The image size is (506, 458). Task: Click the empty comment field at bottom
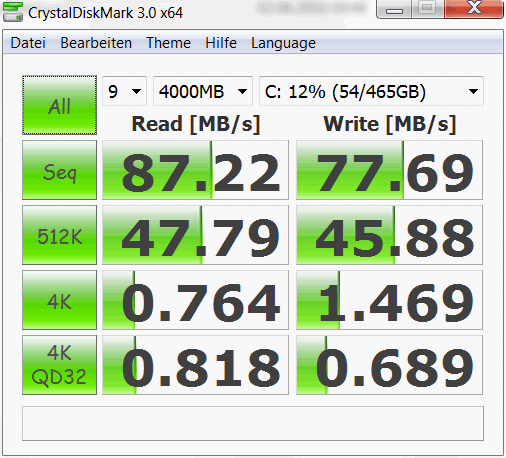click(253, 423)
